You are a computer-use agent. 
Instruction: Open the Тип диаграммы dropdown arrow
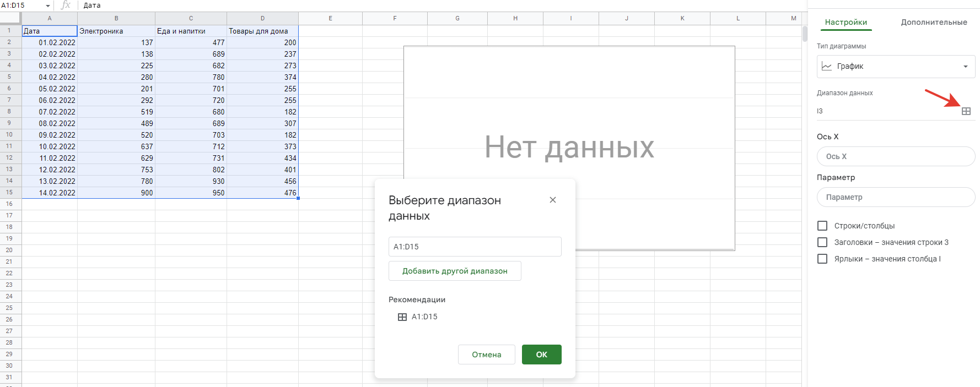(965, 67)
